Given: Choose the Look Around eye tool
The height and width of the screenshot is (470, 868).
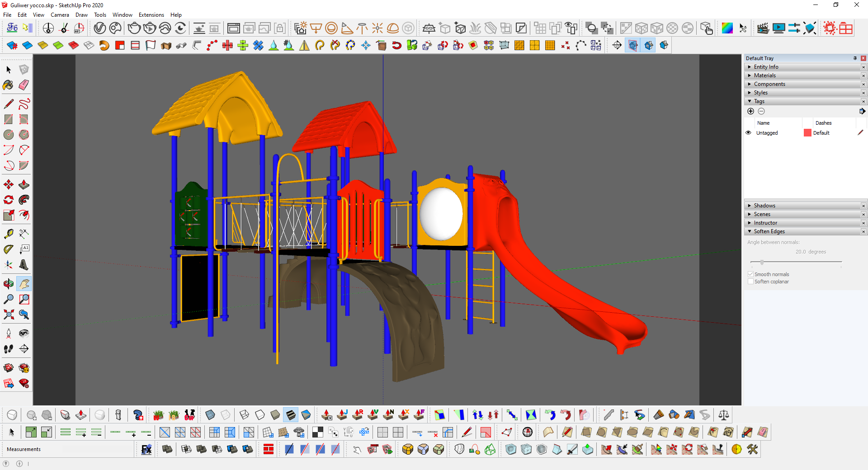Looking at the screenshot, I should click(24, 334).
